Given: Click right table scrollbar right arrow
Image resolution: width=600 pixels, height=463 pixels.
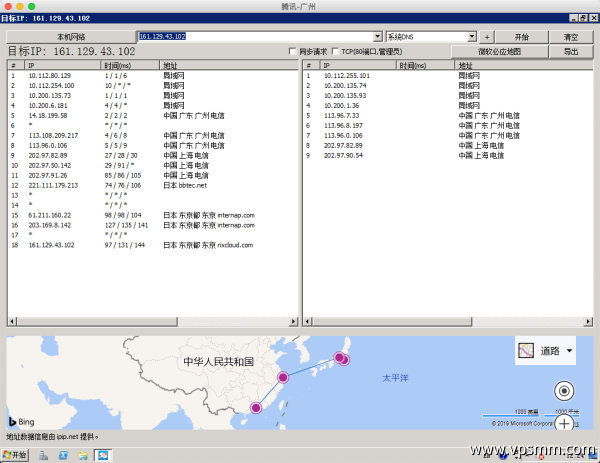Looking at the screenshot, I should 588,321.
